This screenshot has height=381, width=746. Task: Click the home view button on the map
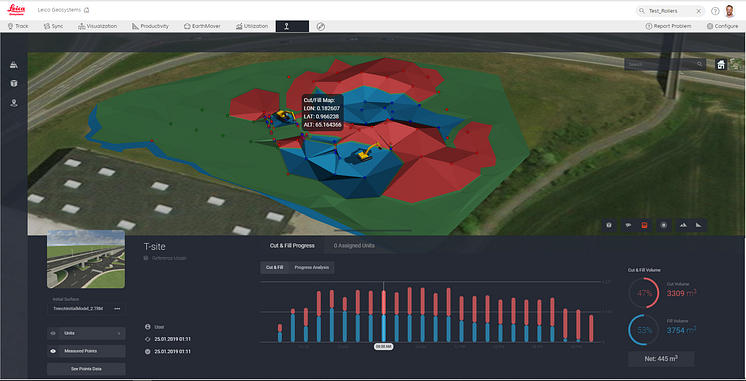pyautogui.click(x=721, y=64)
